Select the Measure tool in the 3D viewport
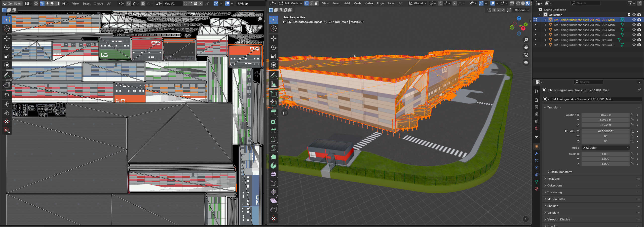The height and width of the screenshot is (227, 644). tap(274, 84)
